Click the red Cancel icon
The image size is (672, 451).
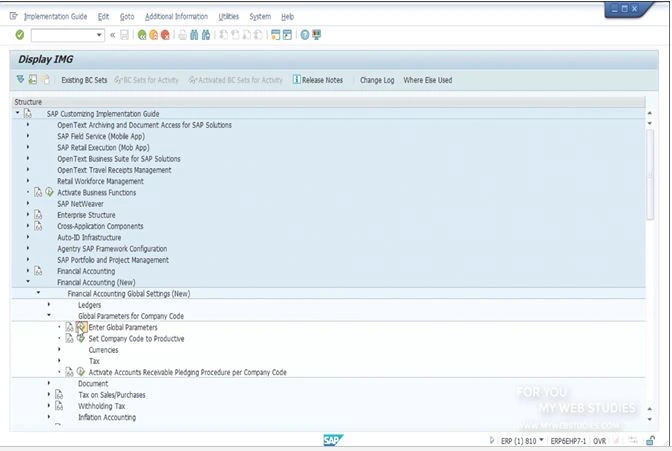165,35
